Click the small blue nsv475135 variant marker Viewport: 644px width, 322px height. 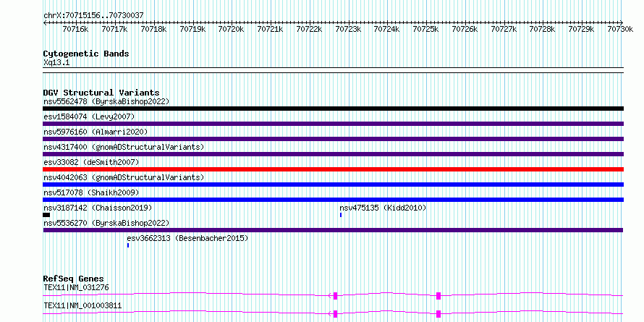341,215
